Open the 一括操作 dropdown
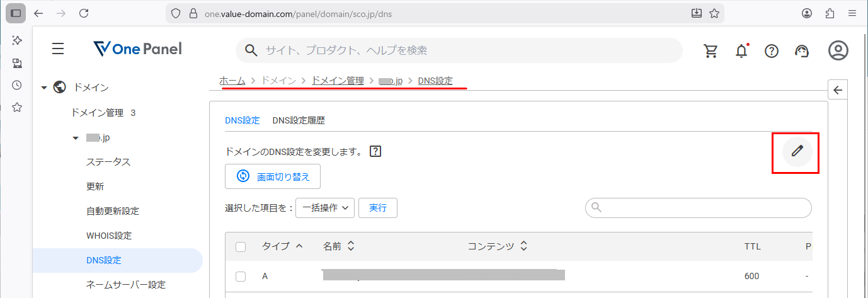 pos(325,208)
